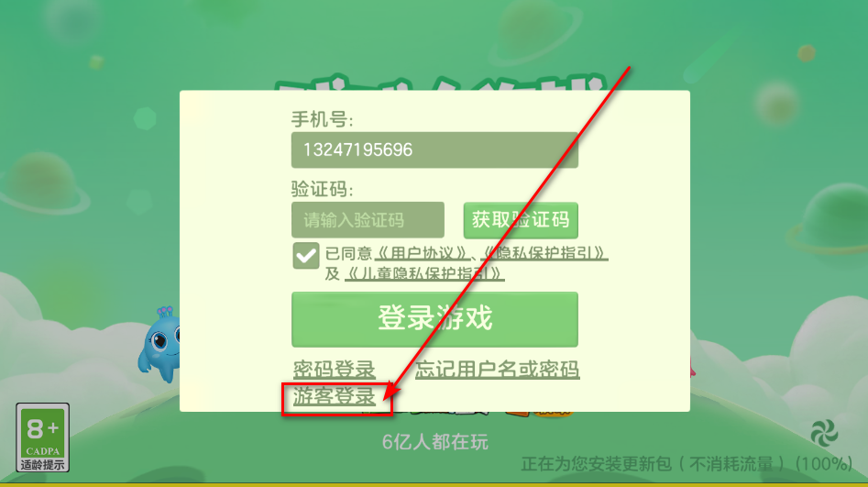Image resolution: width=868 pixels, height=487 pixels.
Task: Select 游客登录 guest login
Action: (x=335, y=397)
